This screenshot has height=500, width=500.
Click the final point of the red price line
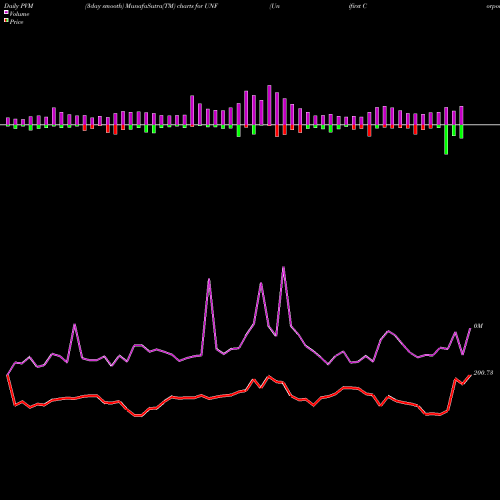coord(470,375)
